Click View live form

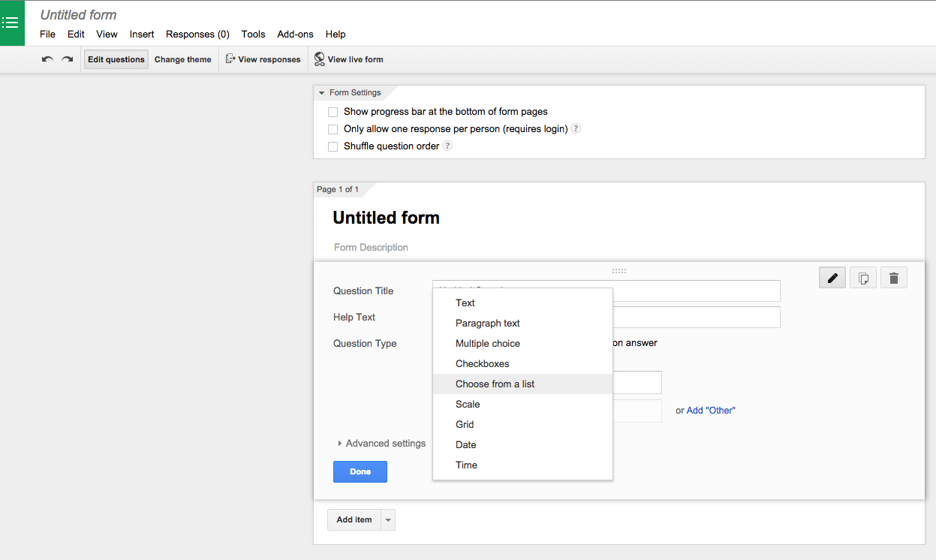click(x=349, y=59)
